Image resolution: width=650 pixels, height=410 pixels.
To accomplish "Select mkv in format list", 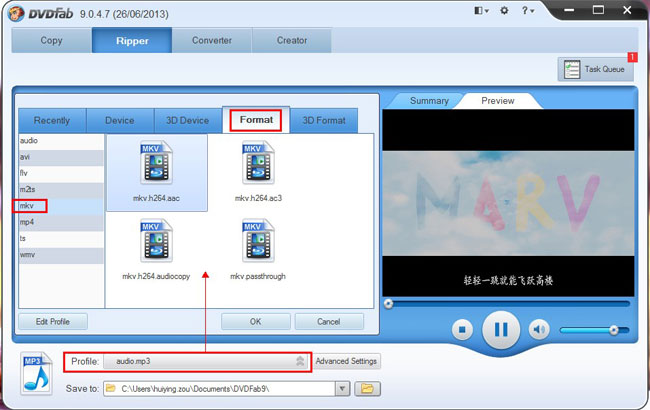I will [61, 206].
